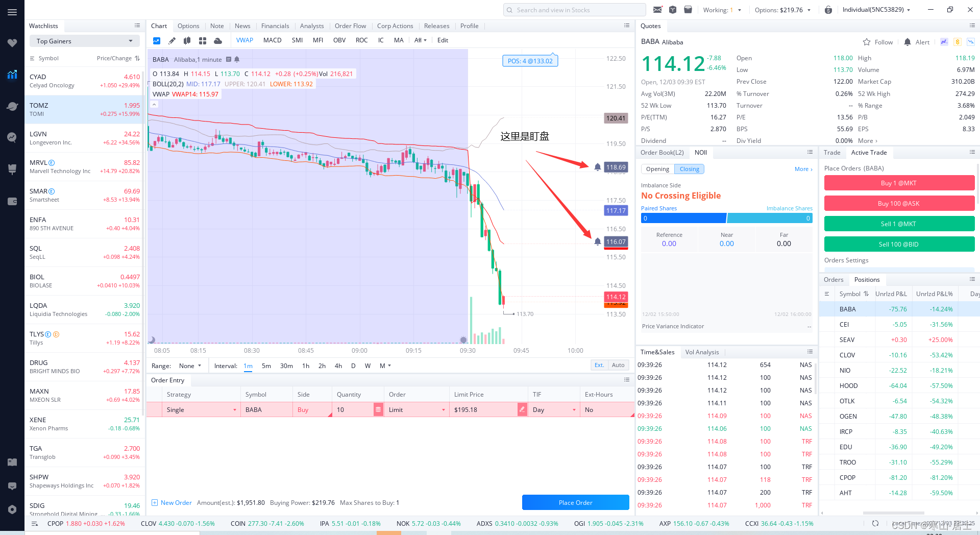Open the M interval dropdown
This screenshot has height=535, width=980.
(x=385, y=366)
